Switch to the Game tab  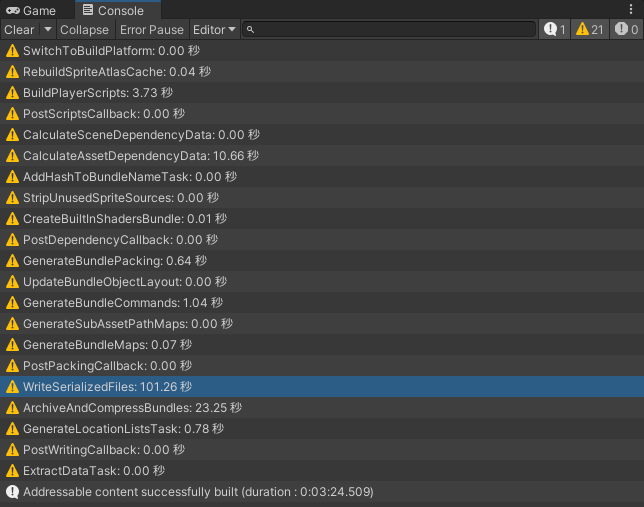point(31,10)
